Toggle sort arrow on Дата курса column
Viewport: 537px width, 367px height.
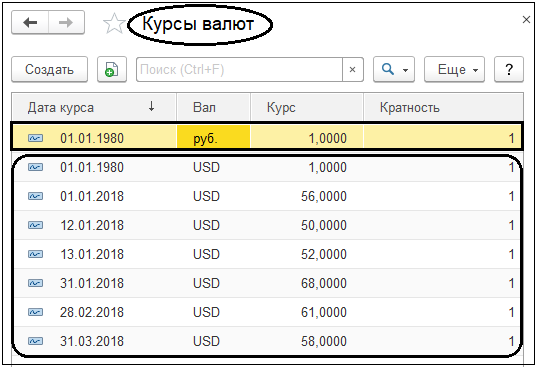[x=151, y=107]
